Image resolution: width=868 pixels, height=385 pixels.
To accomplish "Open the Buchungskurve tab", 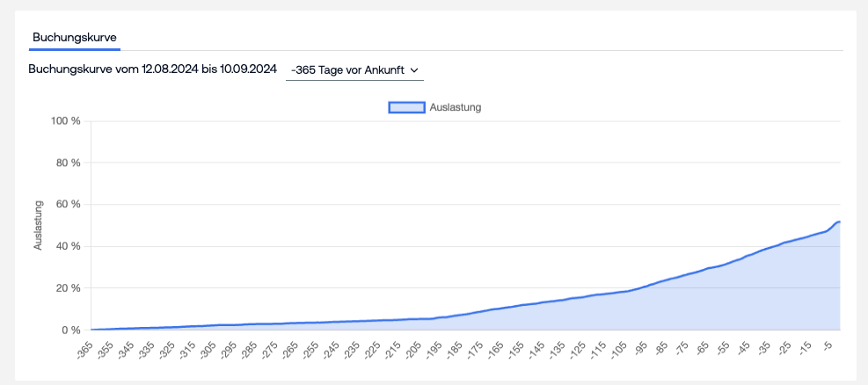I will [x=74, y=38].
